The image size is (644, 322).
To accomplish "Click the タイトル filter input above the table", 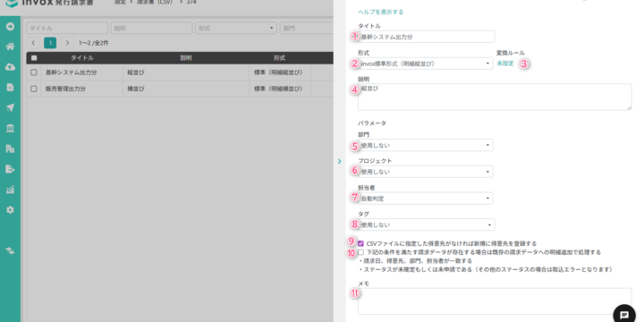I will click(67, 28).
